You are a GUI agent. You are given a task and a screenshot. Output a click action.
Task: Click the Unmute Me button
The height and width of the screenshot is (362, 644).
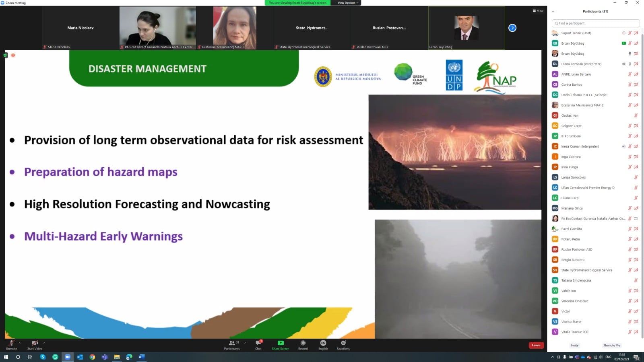coord(611,345)
